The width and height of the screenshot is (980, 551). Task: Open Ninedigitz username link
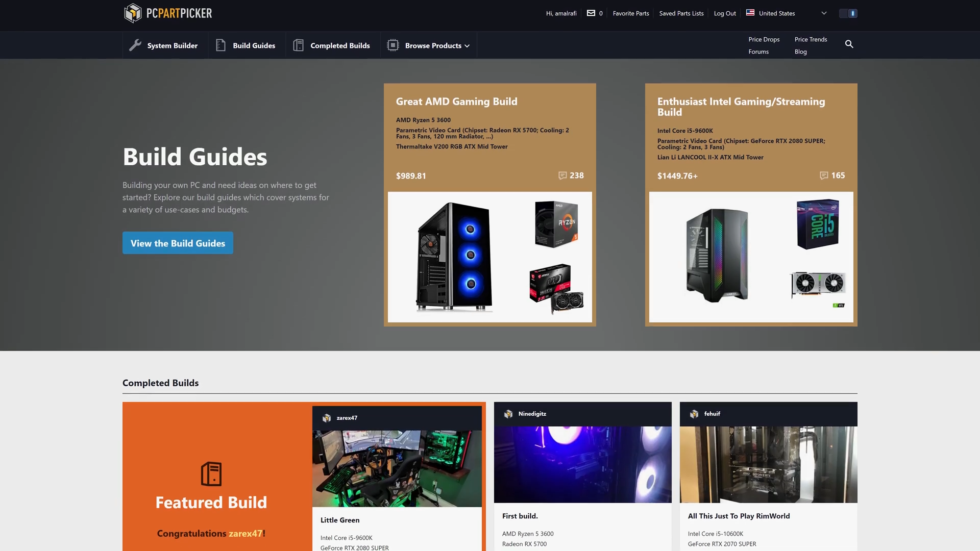(x=532, y=414)
